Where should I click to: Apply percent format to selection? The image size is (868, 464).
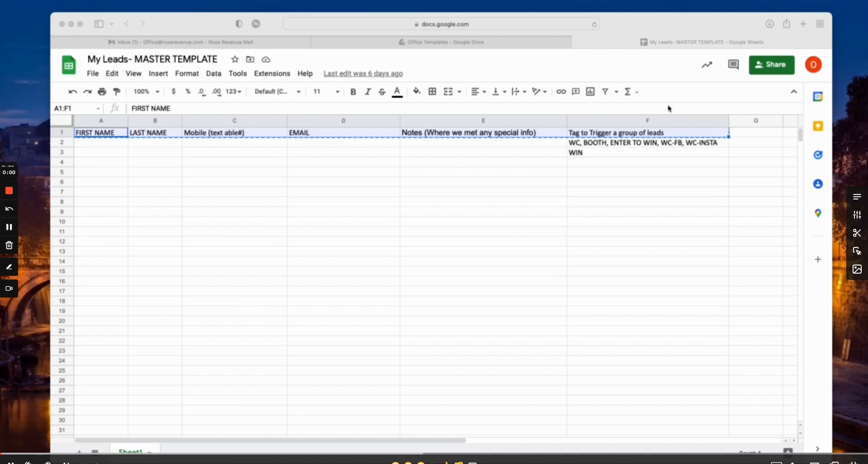(x=188, y=91)
